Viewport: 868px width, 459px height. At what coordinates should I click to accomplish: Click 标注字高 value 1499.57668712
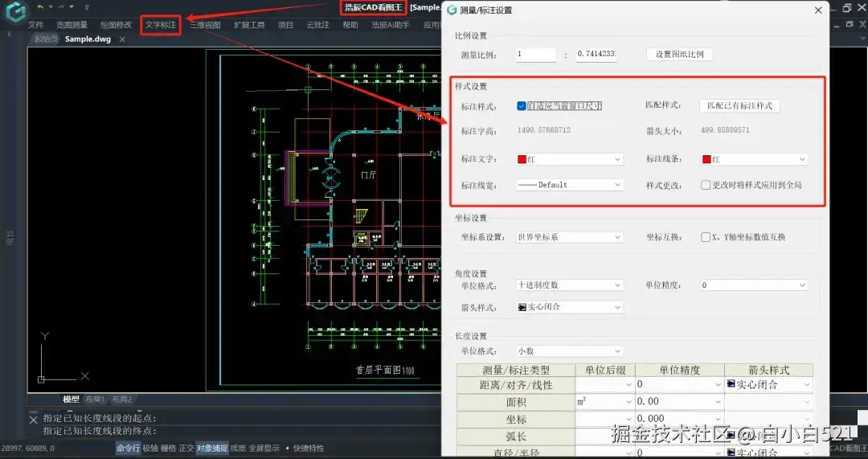(544, 130)
